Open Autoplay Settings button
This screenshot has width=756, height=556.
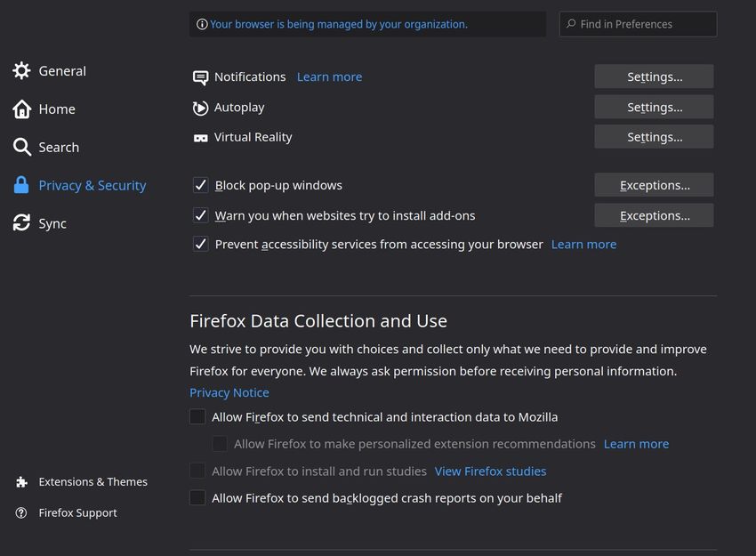pos(654,107)
